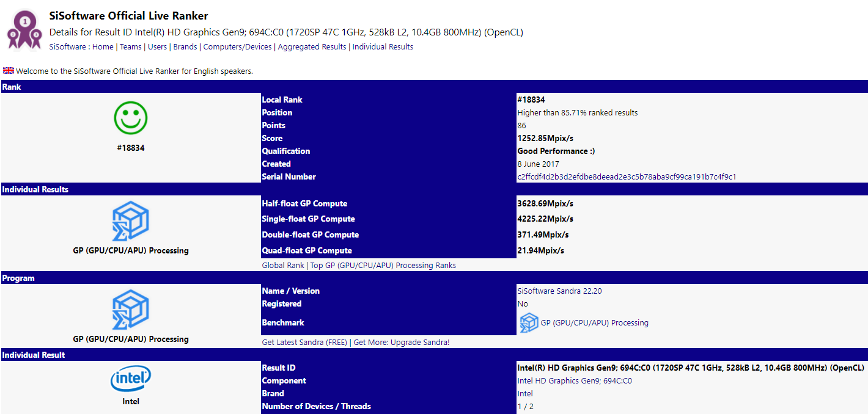Viewport: 868px width, 414px height.
Task: Click the Program section header
Action: pos(434,278)
